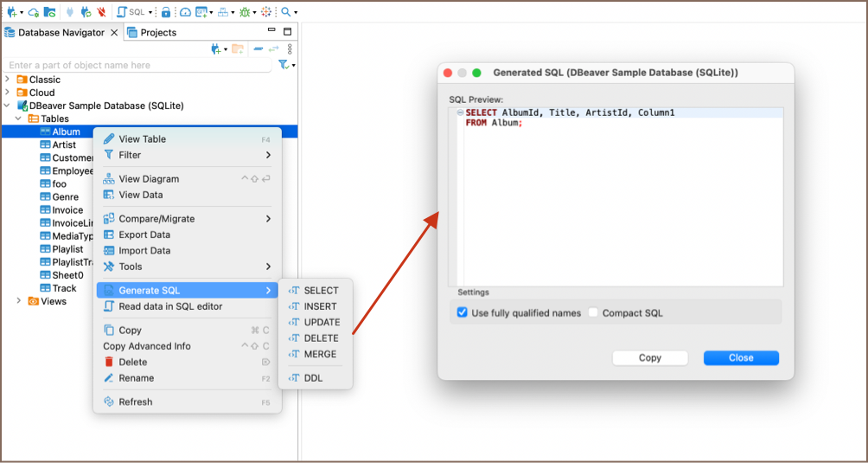
Task: Expand the Views tree node
Action: [x=19, y=301]
